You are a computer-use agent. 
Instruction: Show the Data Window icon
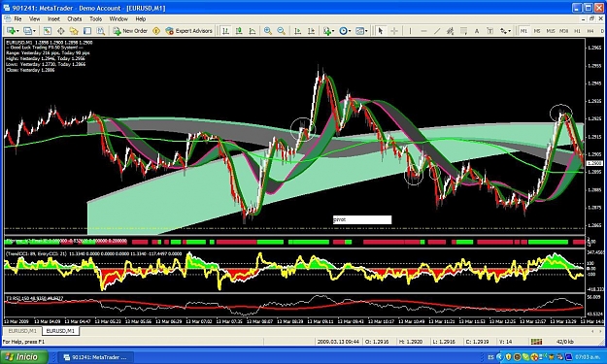tap(60, 31)
